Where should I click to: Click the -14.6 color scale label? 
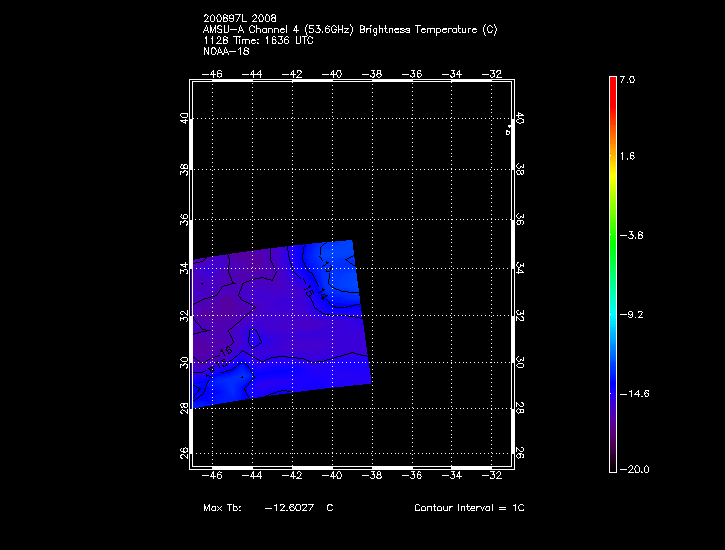pos(634,394)
